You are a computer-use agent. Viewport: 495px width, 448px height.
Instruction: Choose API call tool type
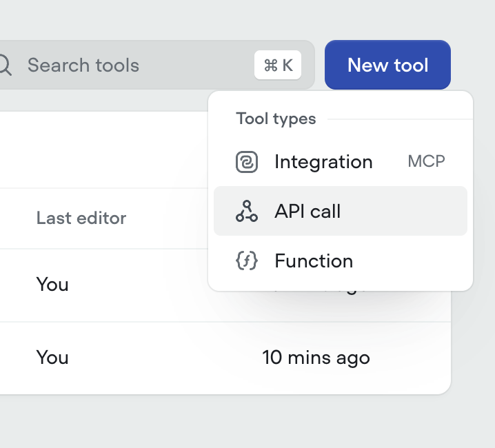(x=341, y=211)
